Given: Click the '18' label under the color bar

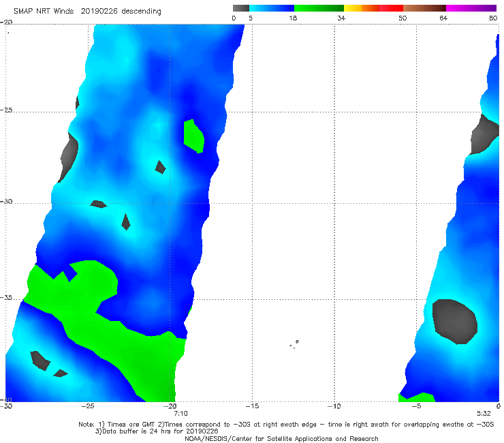Looking at the screenshot, I should coord(293,18).
